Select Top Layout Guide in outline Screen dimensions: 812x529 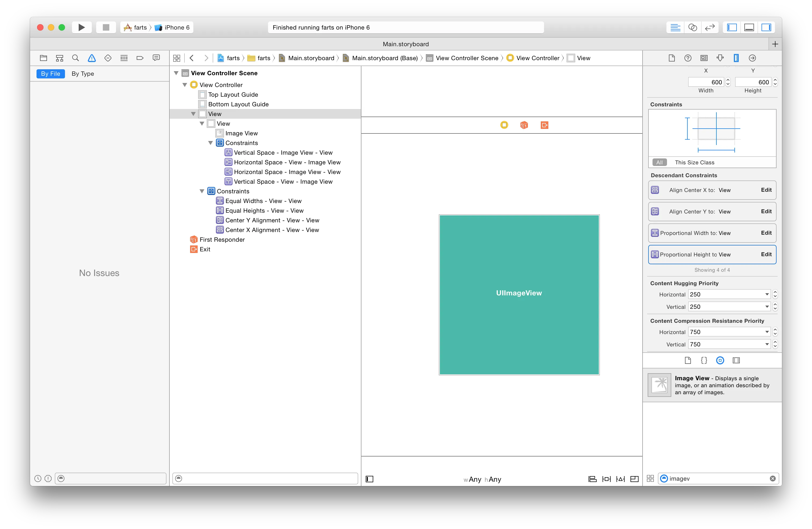(x=233, y=95)
